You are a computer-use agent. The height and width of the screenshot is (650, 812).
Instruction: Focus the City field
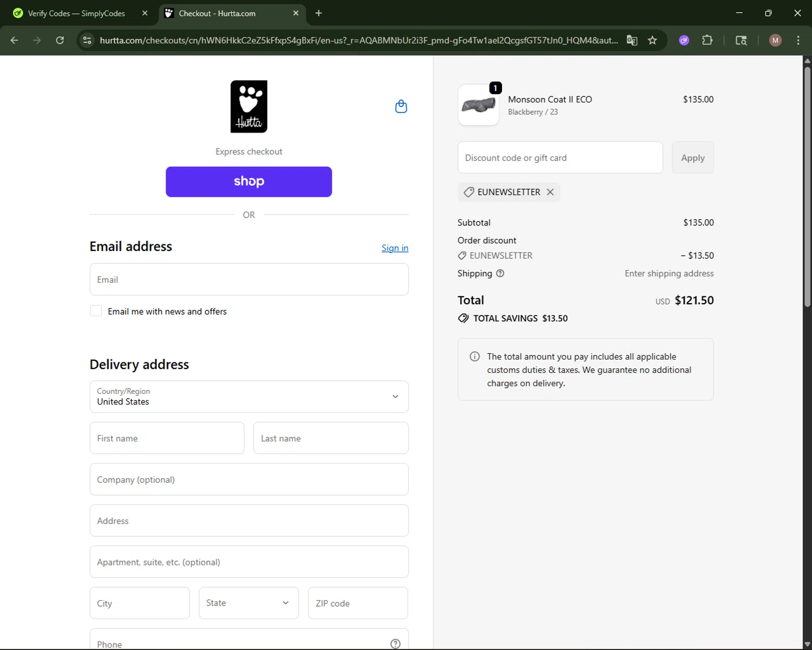tap(140, 603)
